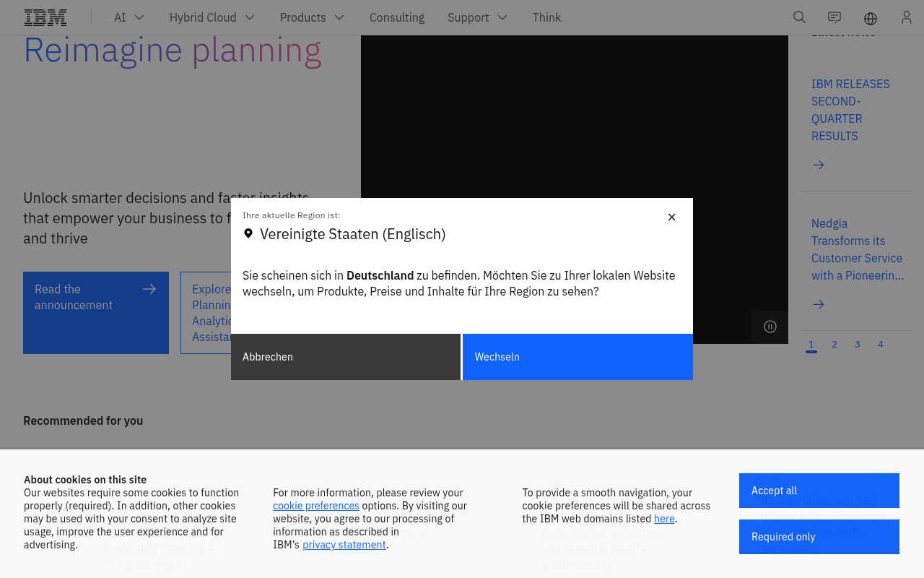The width and height of the screenshot is (924, 578).
Task: Click the globe region selector icon
Action: click(x=871, y=18)
